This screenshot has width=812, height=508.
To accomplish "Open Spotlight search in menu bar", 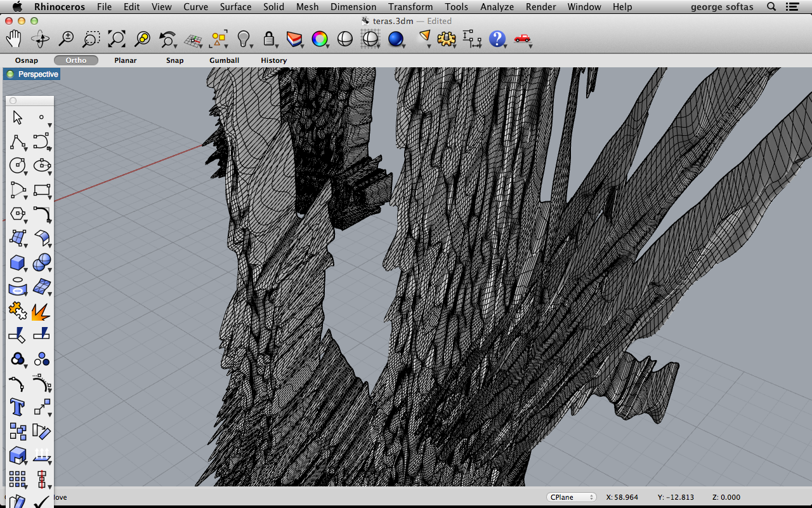I will 771,7.
